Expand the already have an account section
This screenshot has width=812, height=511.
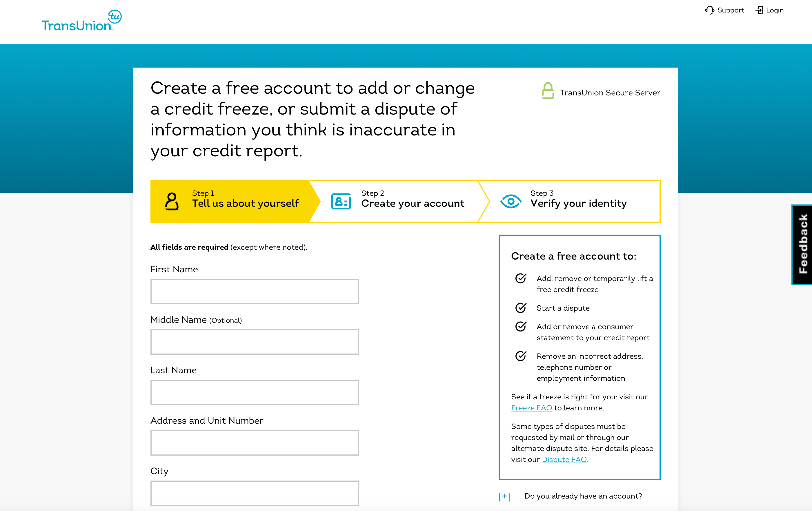pos(504,496)
